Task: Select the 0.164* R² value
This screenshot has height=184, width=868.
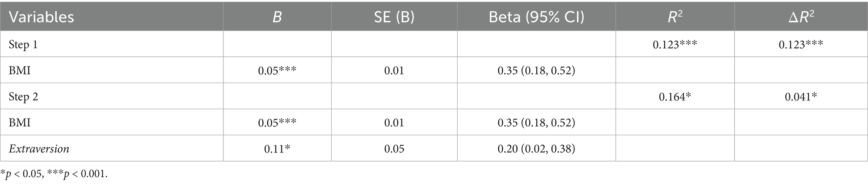Action: pyautogui.click(x=675, y=97)
